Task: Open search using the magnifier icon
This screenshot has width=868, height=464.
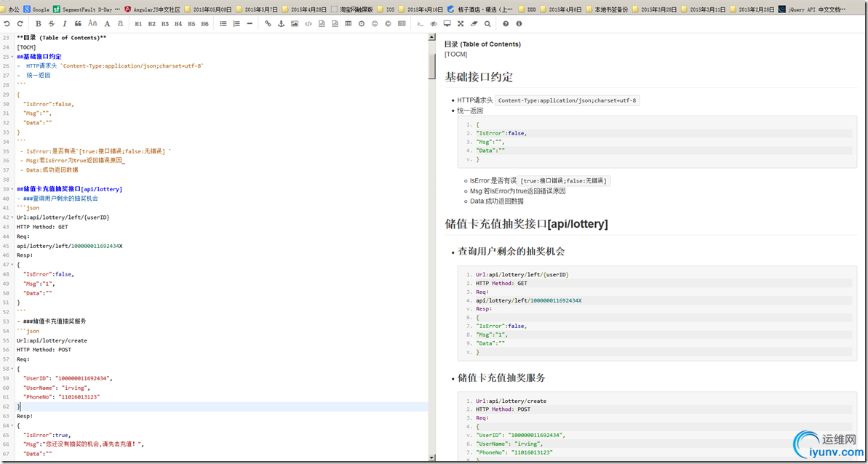Action: pos(487,24)
